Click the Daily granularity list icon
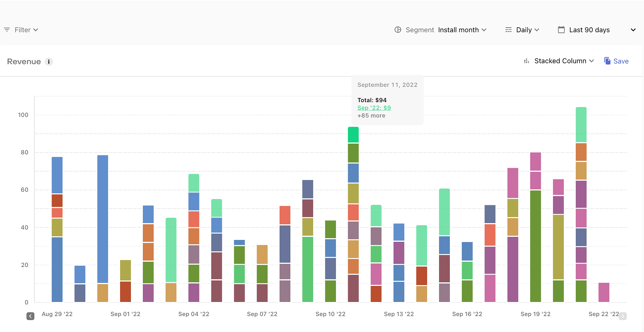644x332 pixels. click(x=509, y=30)
